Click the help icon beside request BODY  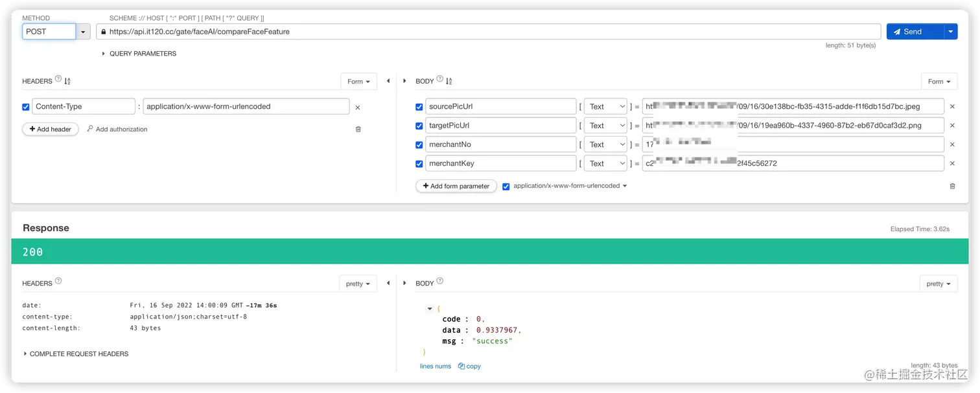(x=440, y=79)
